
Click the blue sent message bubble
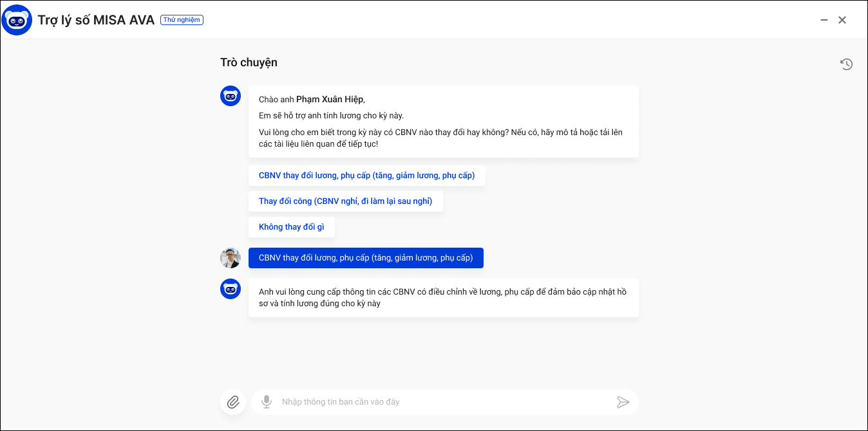click(366, 258)
